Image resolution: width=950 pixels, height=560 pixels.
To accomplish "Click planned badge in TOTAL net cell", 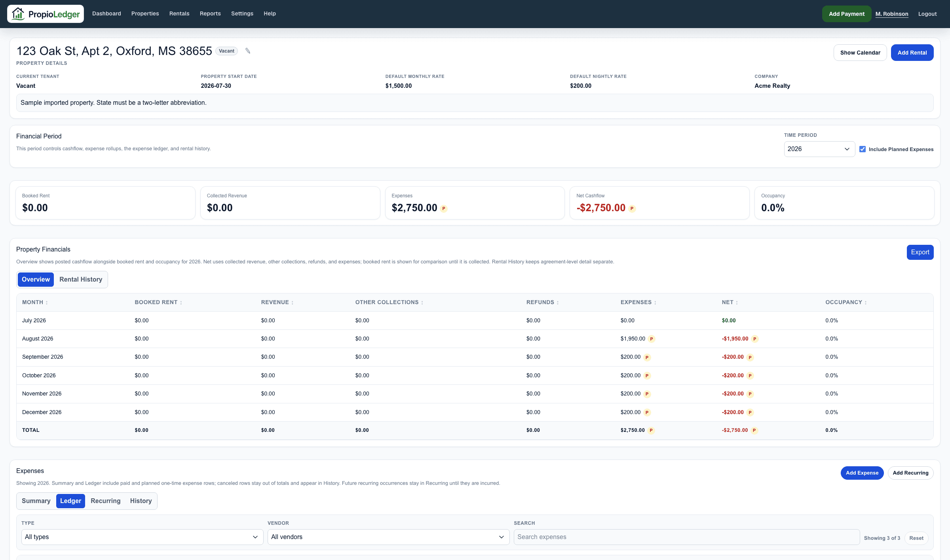I will coord(754,430).
